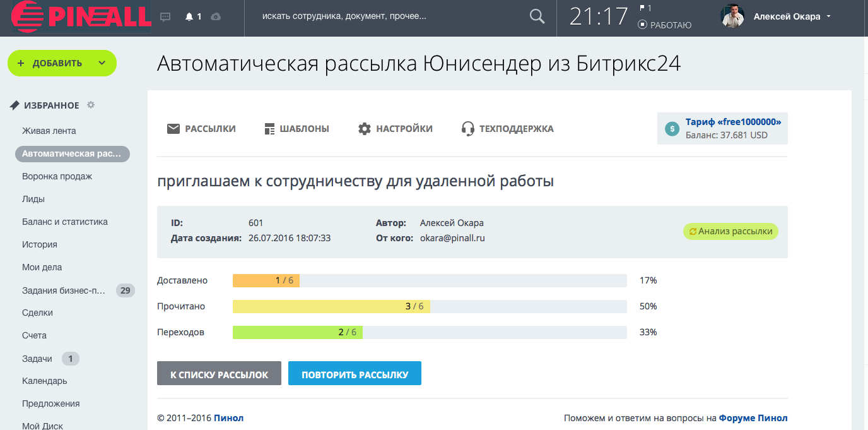Open Задачи in sidebar
The image size is (868, 430).
click(x=37, y=358)
